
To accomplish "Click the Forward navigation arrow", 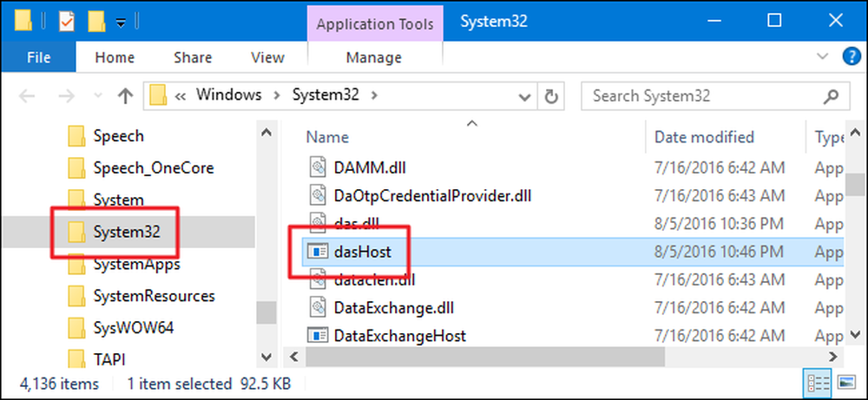I will click(x=67, y=96).
